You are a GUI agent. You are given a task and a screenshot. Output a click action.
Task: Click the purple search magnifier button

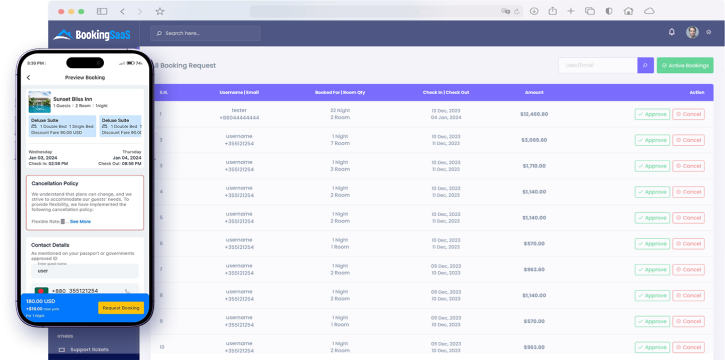coord(645,65)
